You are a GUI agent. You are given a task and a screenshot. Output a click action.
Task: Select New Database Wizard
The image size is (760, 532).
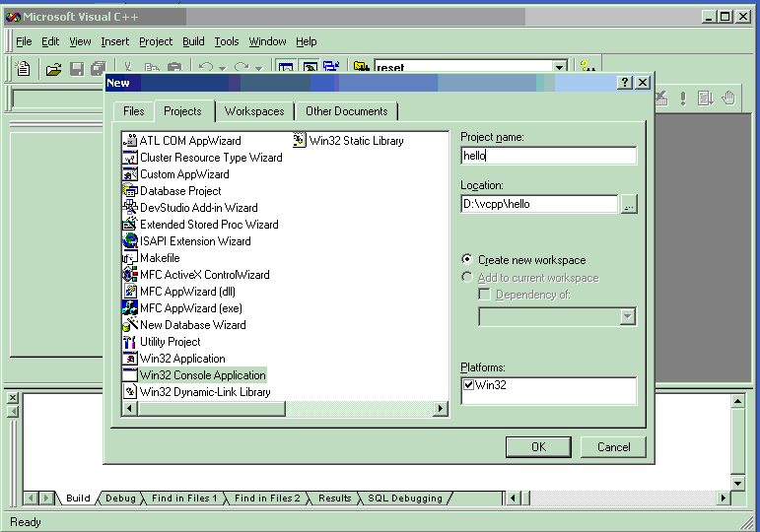coord(184,325)
